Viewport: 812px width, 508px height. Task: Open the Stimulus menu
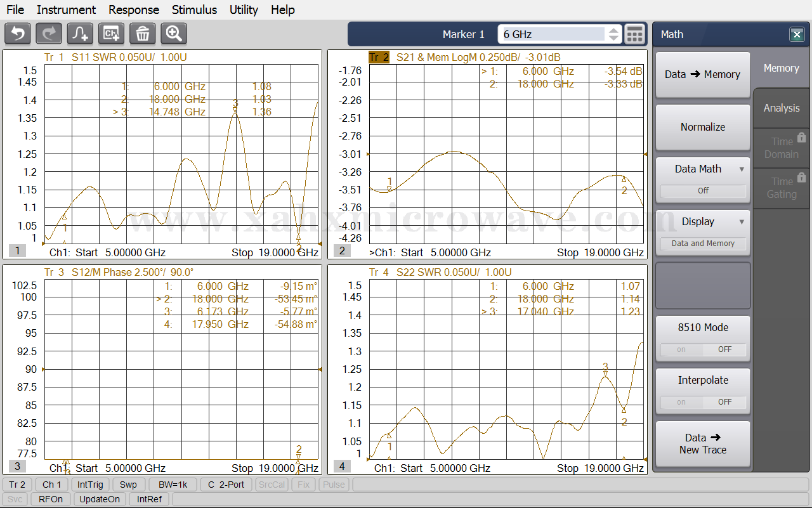pyautogui.click(x=194, y=10)
